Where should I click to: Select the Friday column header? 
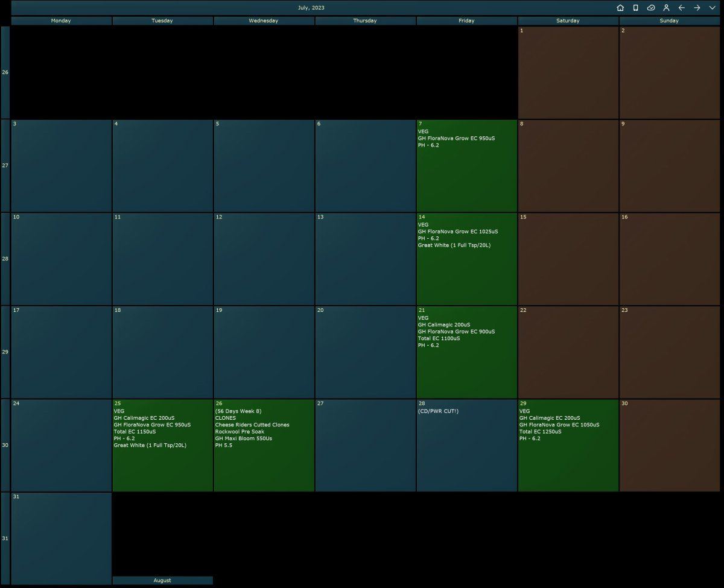(466, 21)
